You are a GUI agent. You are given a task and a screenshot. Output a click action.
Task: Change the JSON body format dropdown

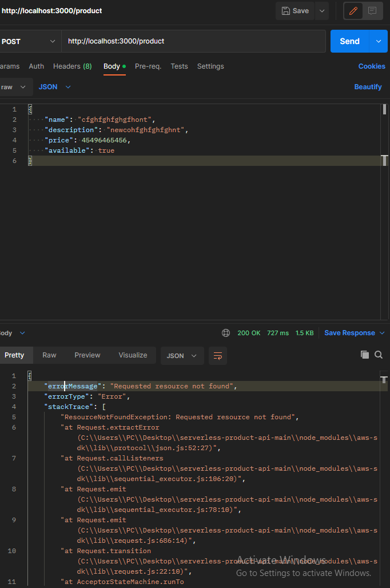55,87
